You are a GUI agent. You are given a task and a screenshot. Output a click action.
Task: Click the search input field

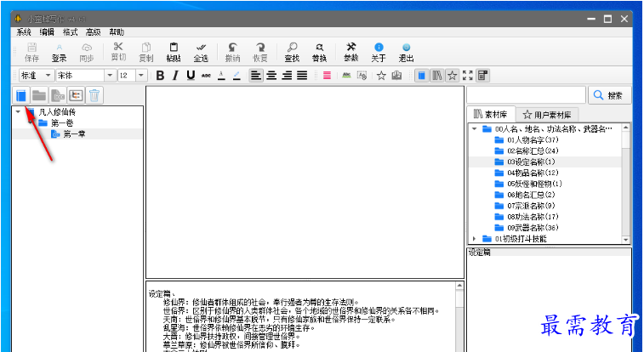526,95
